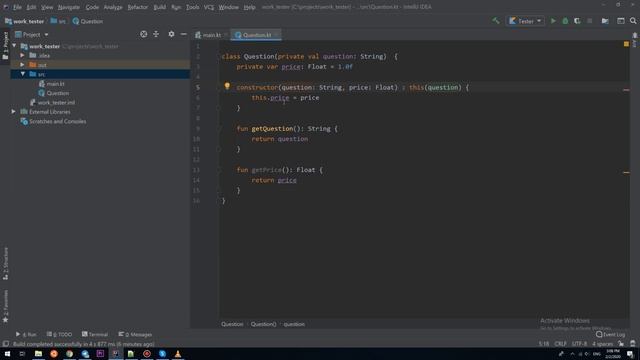
Task: Open the Terminal tool window button
Action: [x=95, y=334]
